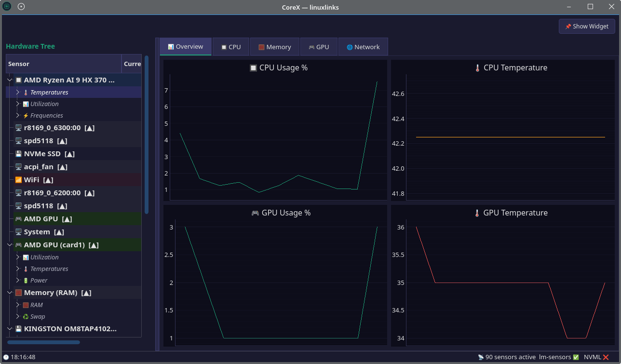The image size is (621, 364).
Task: Click the lm-sensors green checkmark status
Action: (x=576, y=357)
